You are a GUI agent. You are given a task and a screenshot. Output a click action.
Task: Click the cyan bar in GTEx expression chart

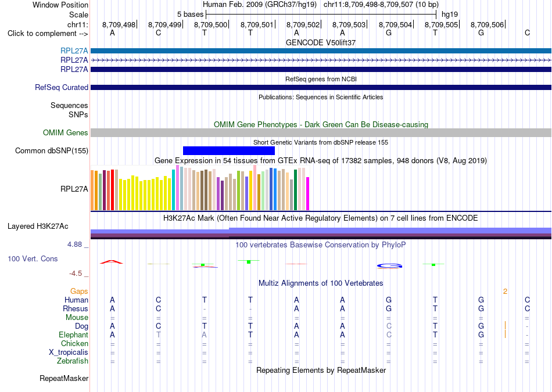tap(173, 190)
